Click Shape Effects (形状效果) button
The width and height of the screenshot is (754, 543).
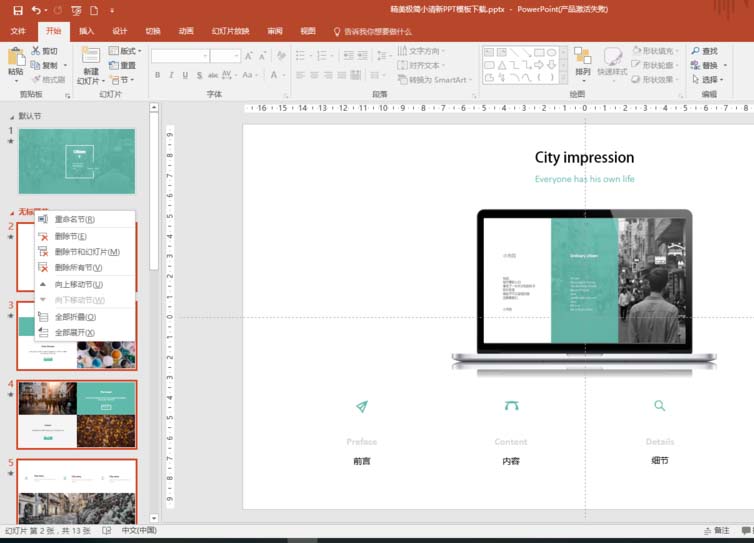(x=655, y=79)
